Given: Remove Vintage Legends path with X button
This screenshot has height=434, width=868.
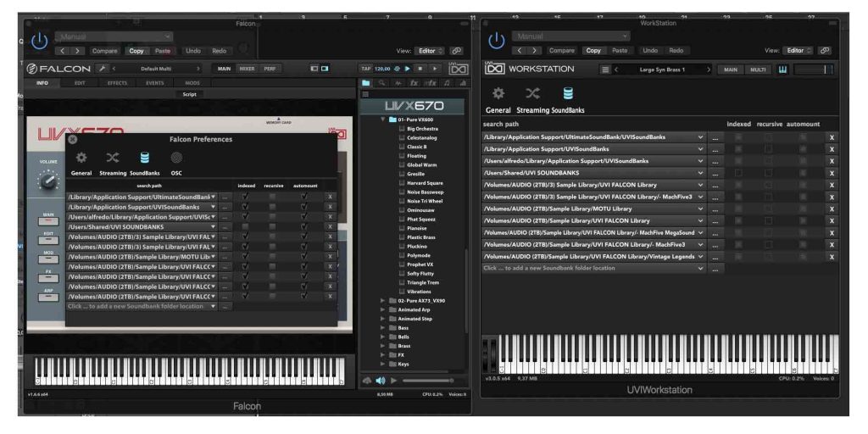Looking at the screenshot, I should 832,256.
